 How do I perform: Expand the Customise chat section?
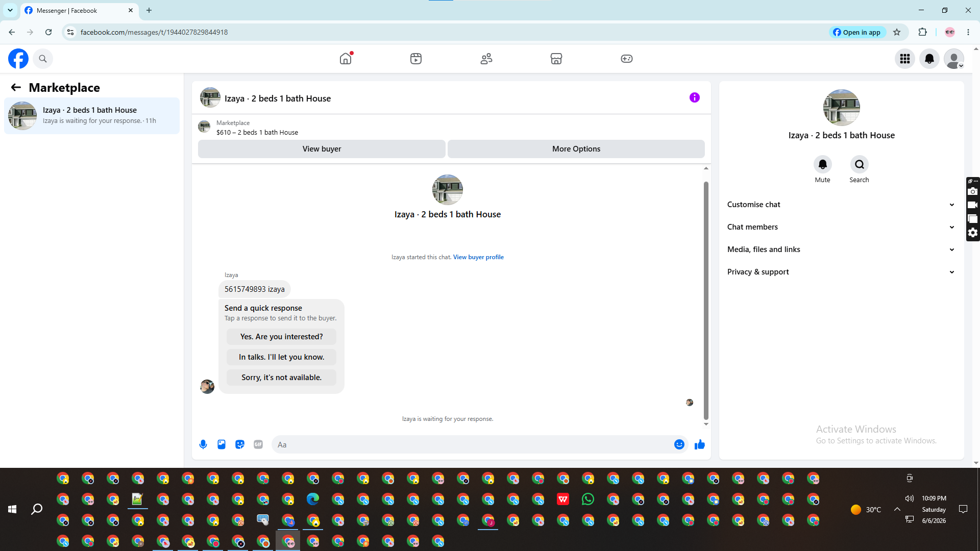tap(841, 205)
